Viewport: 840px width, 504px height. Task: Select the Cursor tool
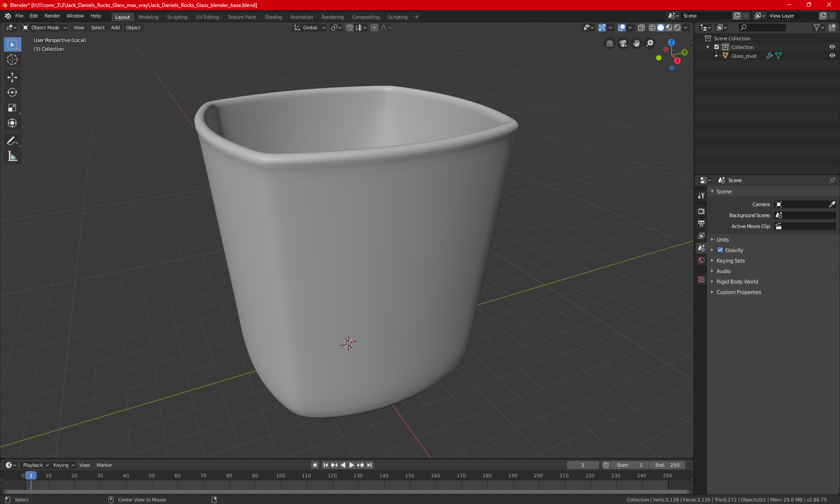(x=12, y=59)
